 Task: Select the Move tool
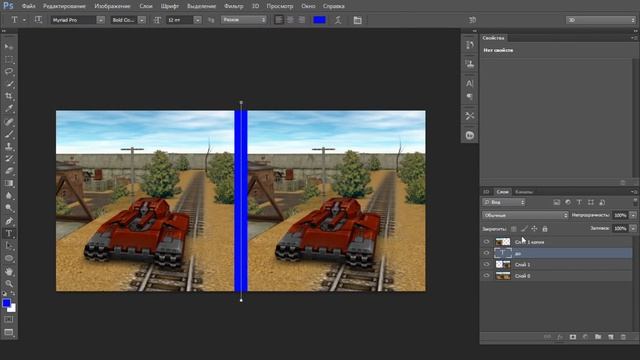click(9, 47)
